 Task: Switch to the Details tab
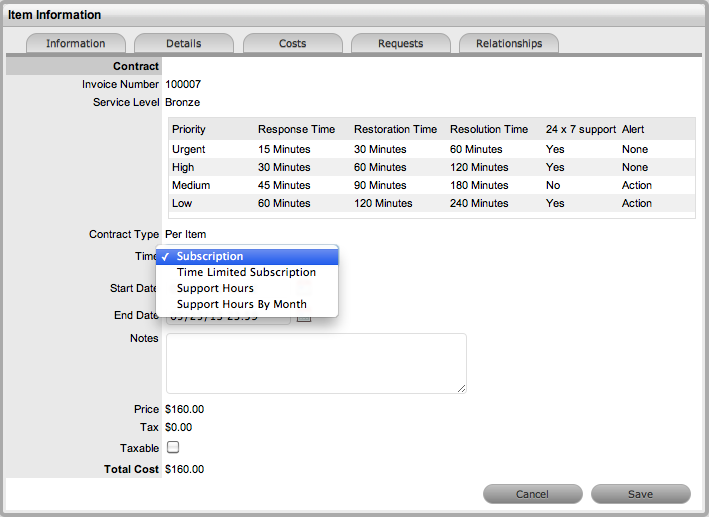(184, 43)
